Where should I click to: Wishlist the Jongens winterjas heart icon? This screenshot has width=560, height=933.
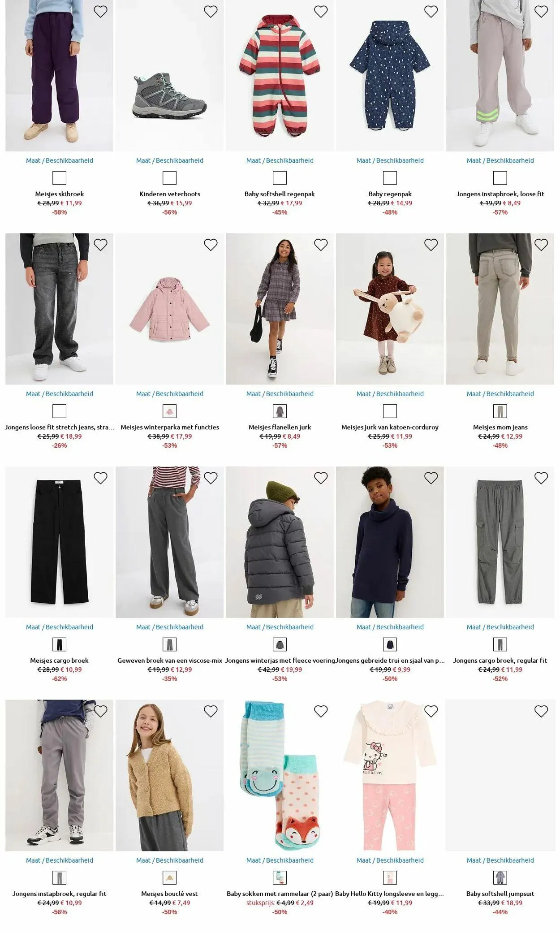point(321,478)
